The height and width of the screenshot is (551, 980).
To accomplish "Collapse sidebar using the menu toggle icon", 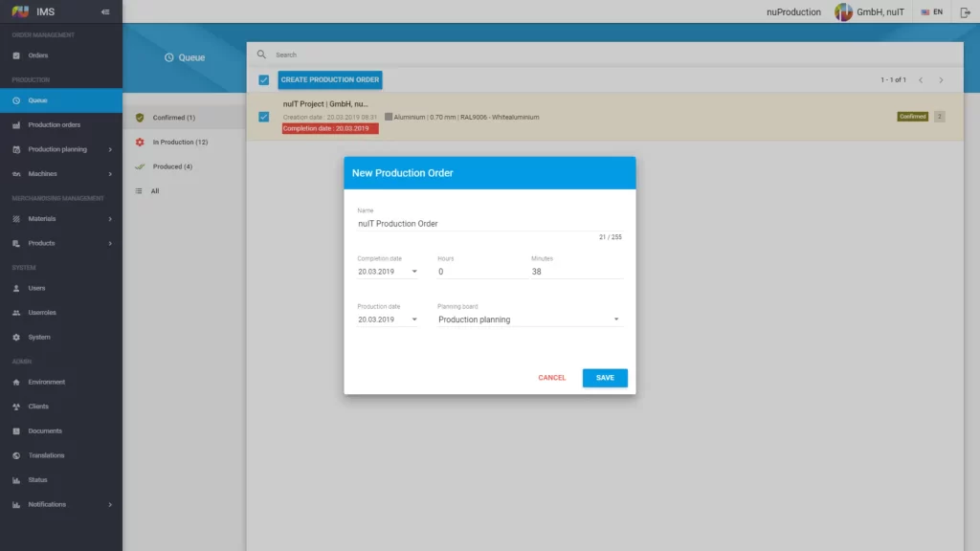I will click(105, 12).
